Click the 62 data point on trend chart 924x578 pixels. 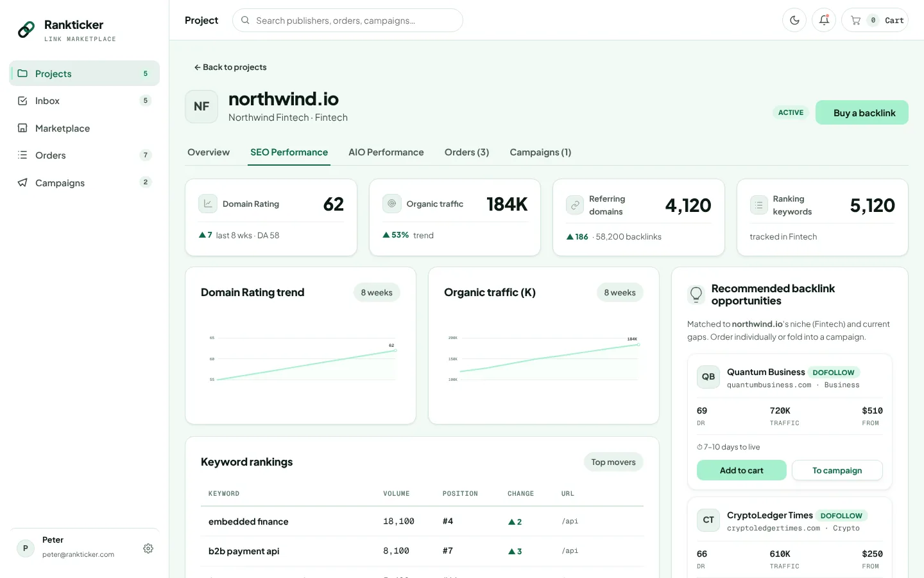395,351
